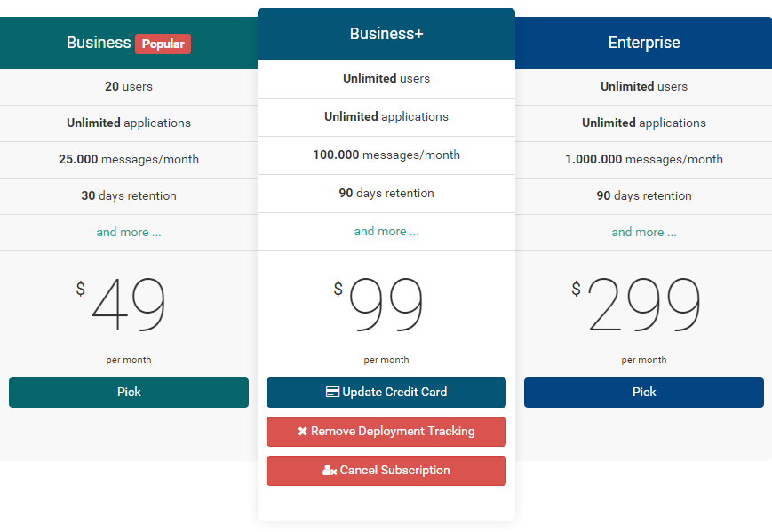Pick the Business plan
This screenshot has height=532, width=772.
click(128, 392)
